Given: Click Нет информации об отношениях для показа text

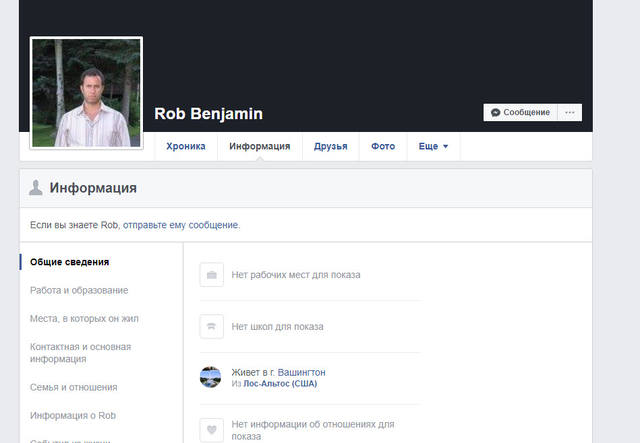Looking at the screenshot, I should [x=313, y=430].
